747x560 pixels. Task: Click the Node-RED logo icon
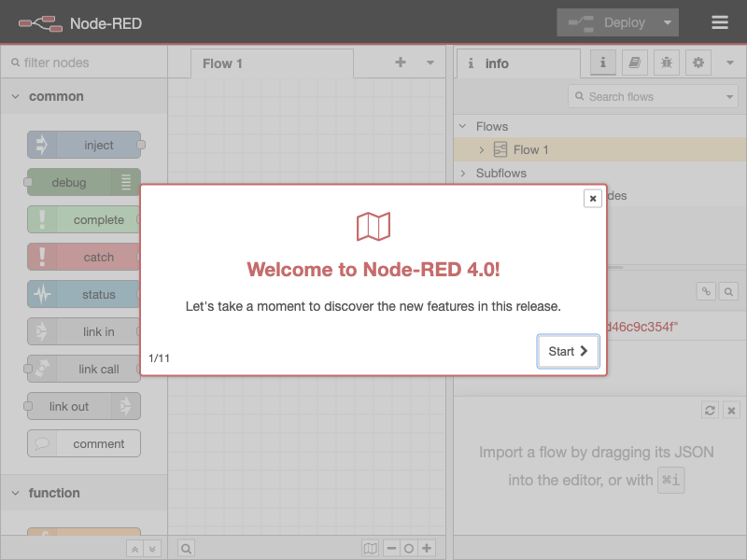coord(40,23)
